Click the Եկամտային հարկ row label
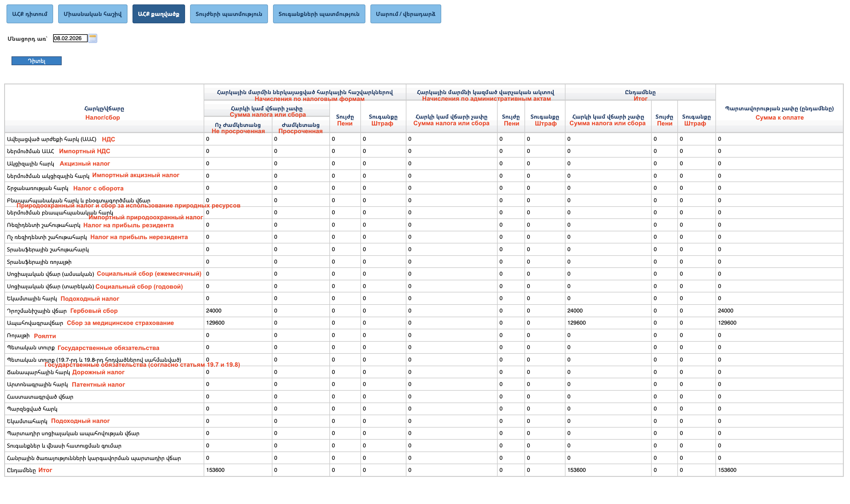This screenshot has width=850, height=504. 32,299
